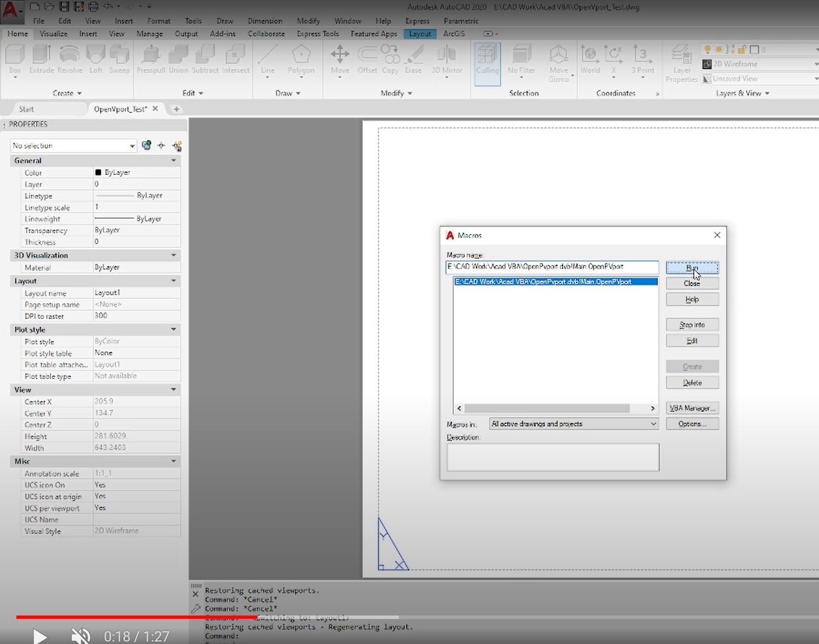Collapse the 3D Visualization properties section

[x=173, y=255]
